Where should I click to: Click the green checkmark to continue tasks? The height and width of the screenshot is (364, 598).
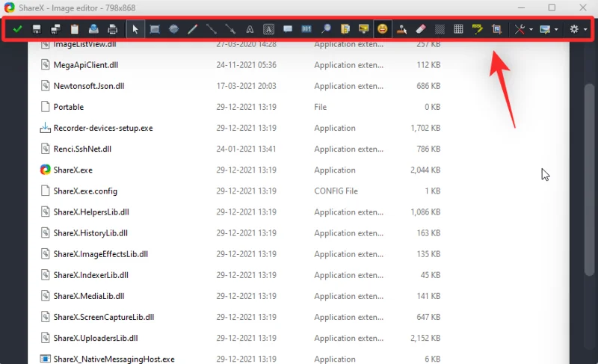(17, 29)
